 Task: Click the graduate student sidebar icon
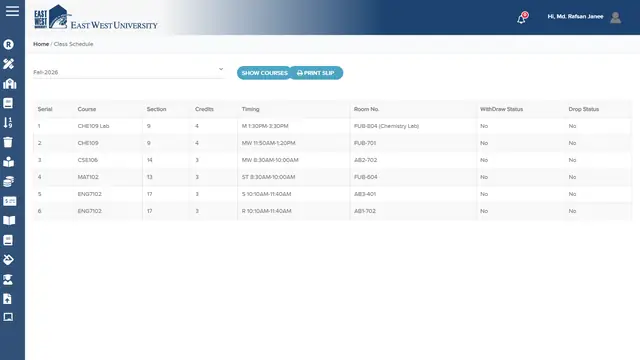click(8, 279)
